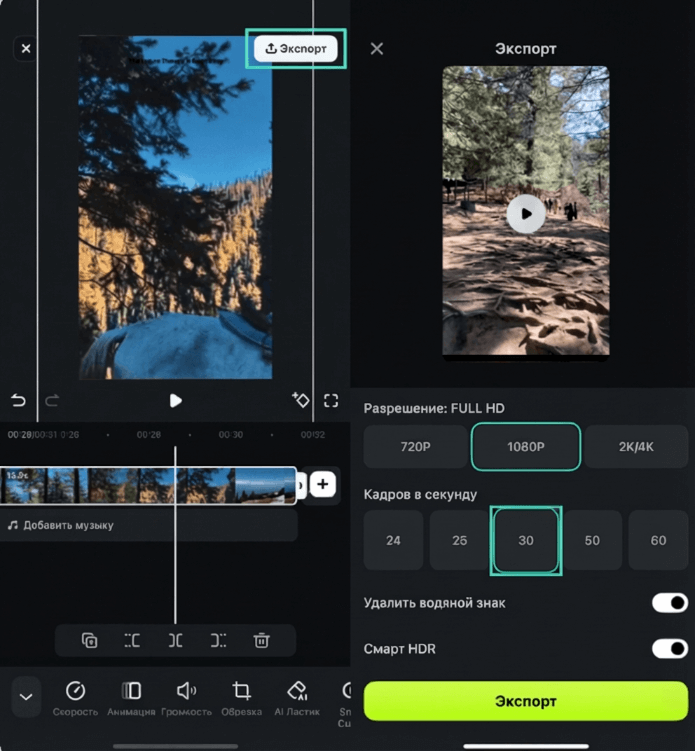Expand preview to fullscreen
695x751 pixels.
[331, 400]
